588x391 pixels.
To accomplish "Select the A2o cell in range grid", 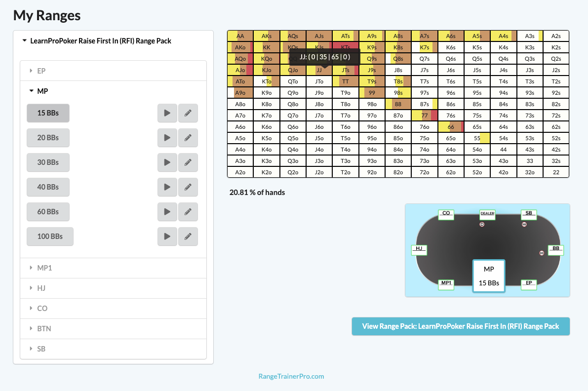I will pyautogui.click(x=240, y=172).
